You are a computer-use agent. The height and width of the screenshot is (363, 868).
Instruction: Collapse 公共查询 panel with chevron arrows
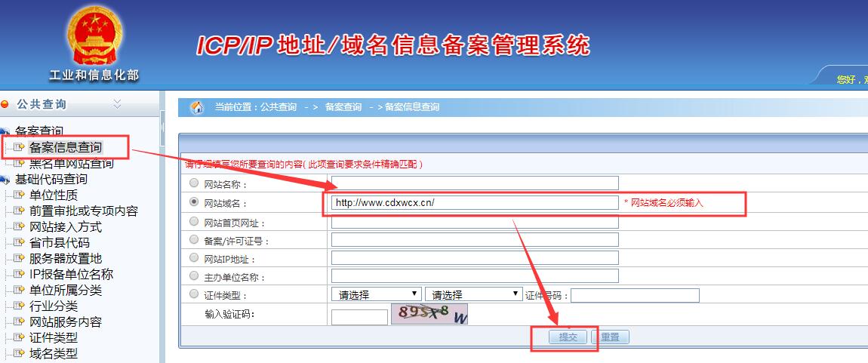(x=117, y=103)
